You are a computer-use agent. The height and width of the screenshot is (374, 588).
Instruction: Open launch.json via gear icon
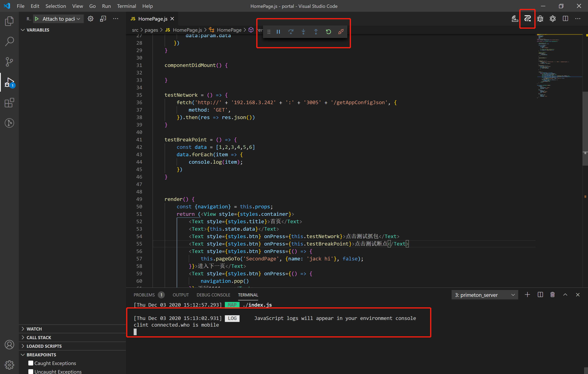click(90, 19)
